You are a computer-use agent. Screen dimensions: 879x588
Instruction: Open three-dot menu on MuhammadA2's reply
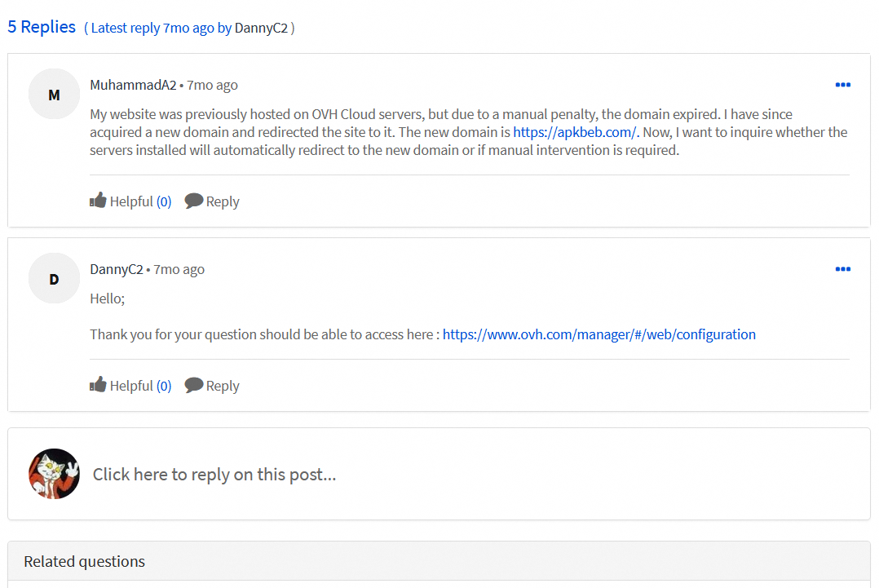click(x=842, y=85)
